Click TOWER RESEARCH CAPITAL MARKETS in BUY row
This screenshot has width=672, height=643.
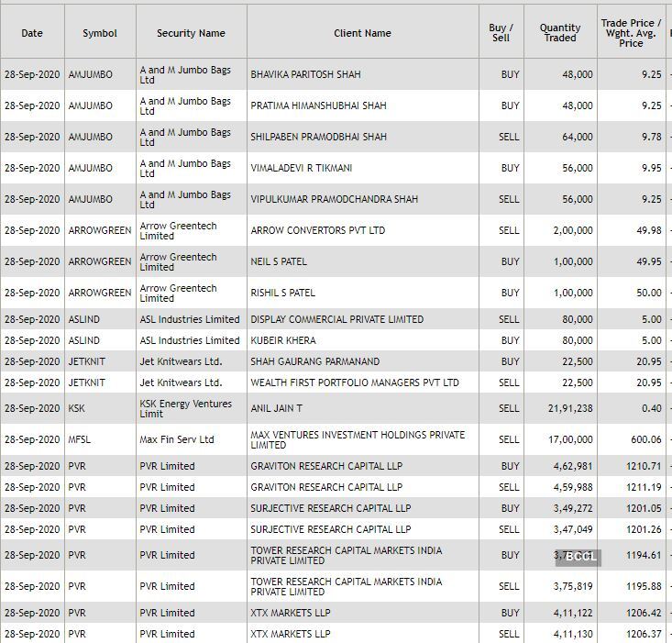347,556
